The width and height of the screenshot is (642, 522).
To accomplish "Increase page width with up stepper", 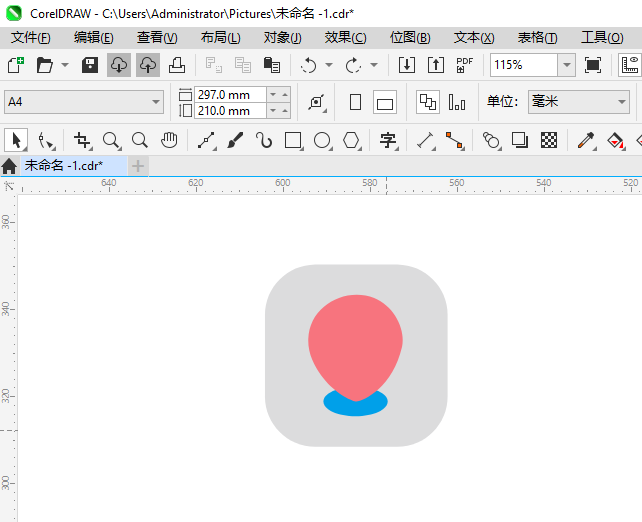I will 285,95.
